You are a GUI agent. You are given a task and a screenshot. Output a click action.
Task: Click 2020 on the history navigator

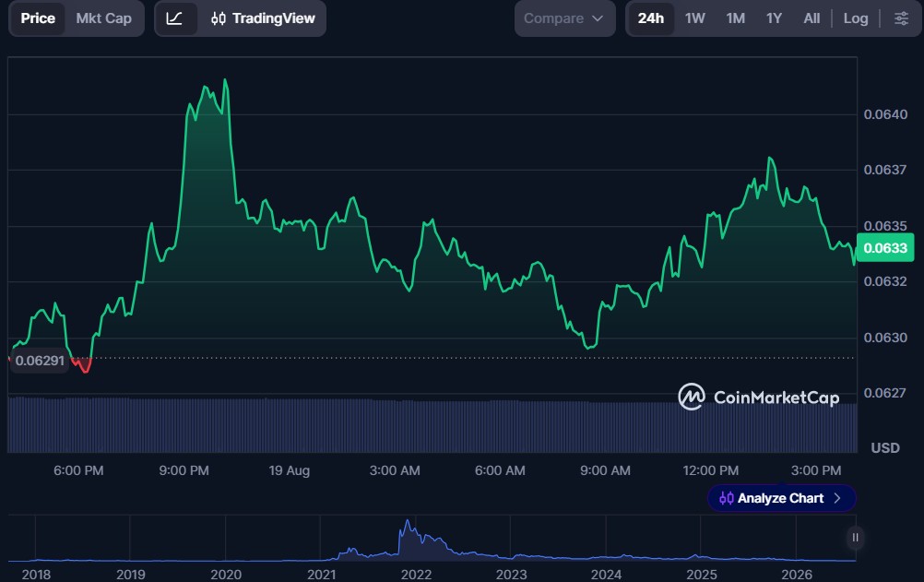[226, 575]
